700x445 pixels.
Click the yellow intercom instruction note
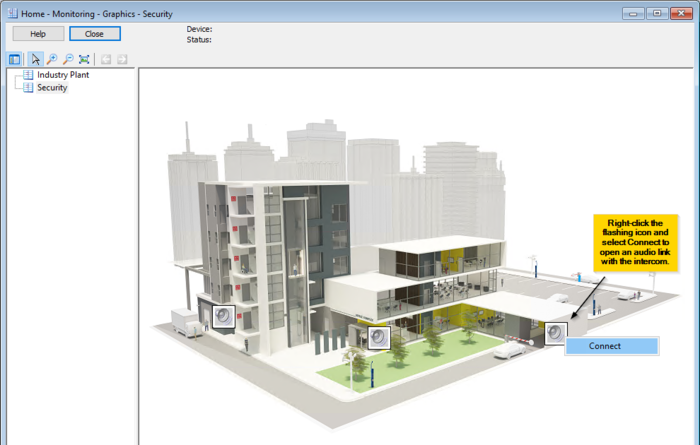(636, 243)
